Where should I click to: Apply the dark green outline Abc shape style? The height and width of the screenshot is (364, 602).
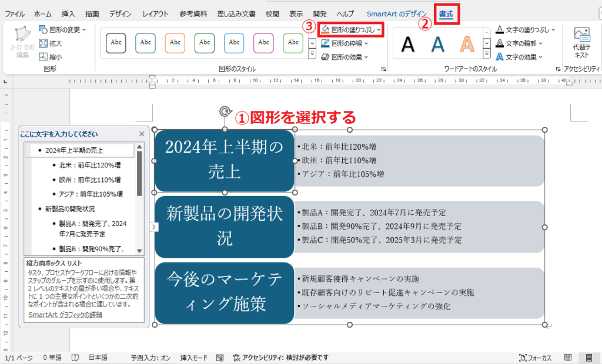(x=205, y=43)
